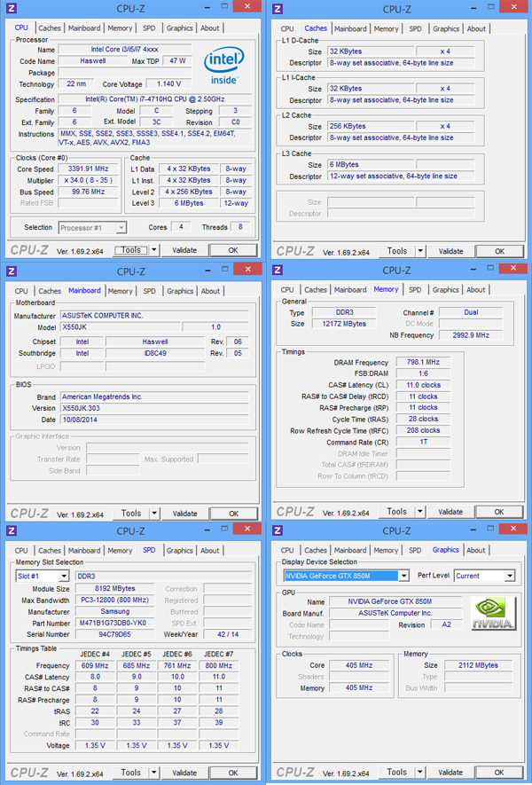Click the L3 Cache size 6 MBytes value
This screenshot has width=532, height=785.
371,164
